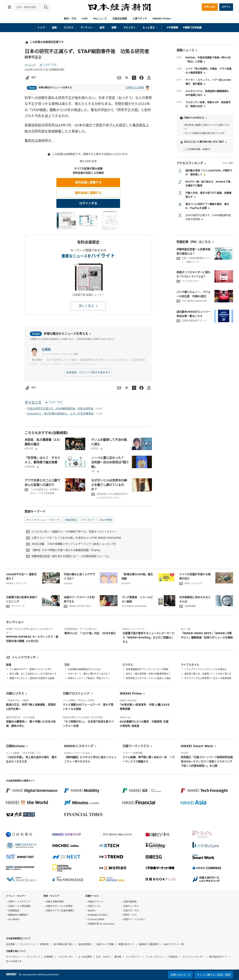This screenshot has height=980, width=239.
Task: Select #リトラクション・ウオッチ keyword tag
Action: pos(43,520)
